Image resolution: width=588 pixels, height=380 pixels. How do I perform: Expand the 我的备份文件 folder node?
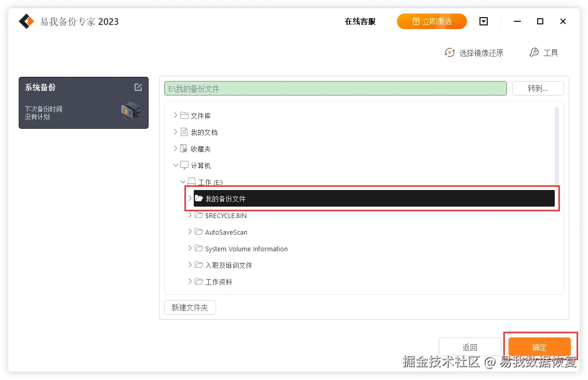pyautogui.click(x=190, y=198)
